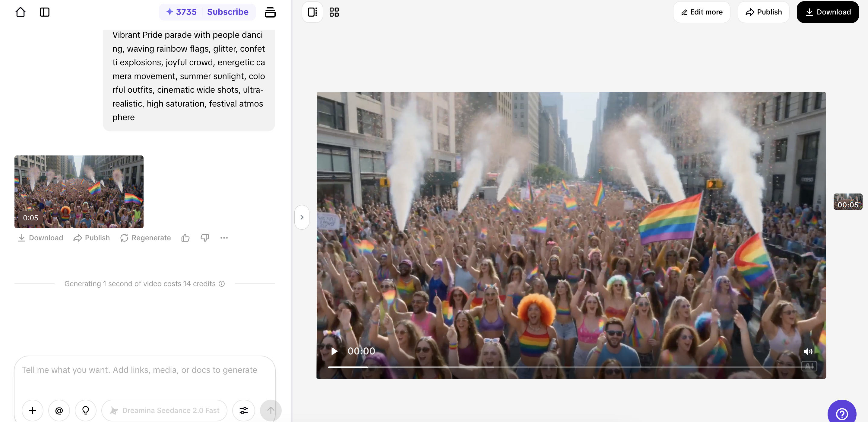Open generation settings sliders icon
868x422 pixels.
244,410
